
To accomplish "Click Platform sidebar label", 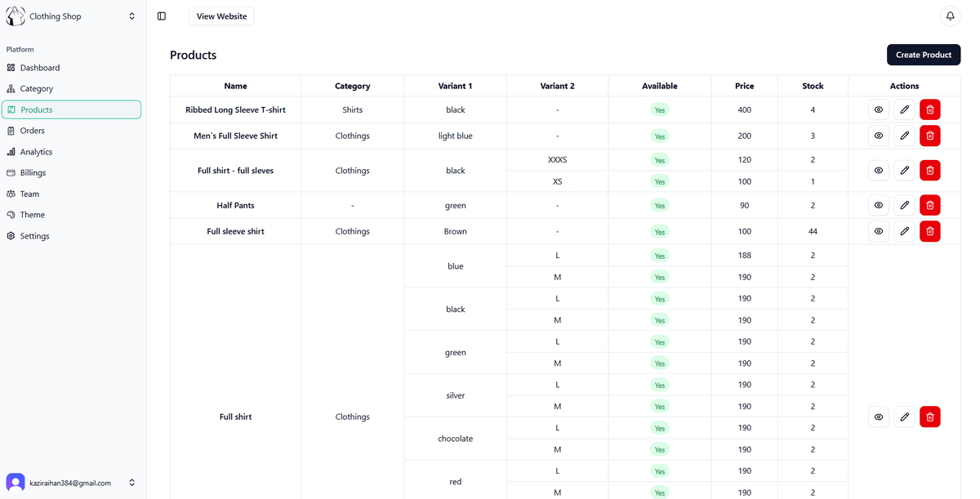I will tap(20, 50).
